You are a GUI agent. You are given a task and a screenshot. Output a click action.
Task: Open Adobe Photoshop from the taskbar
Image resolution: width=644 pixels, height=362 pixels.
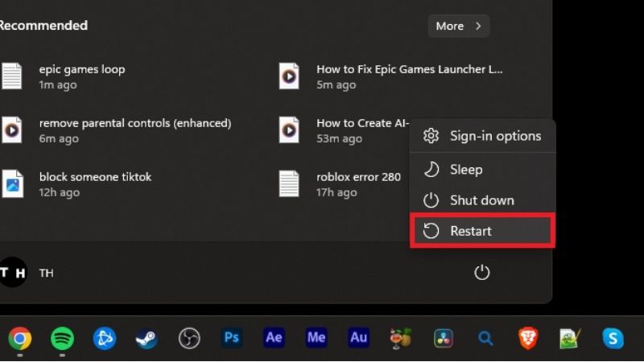pos(232,338)
